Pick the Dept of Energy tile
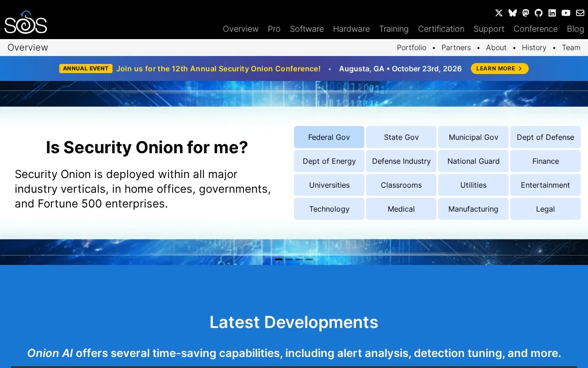This screenshot has width=588, height=368. point(329,161)
